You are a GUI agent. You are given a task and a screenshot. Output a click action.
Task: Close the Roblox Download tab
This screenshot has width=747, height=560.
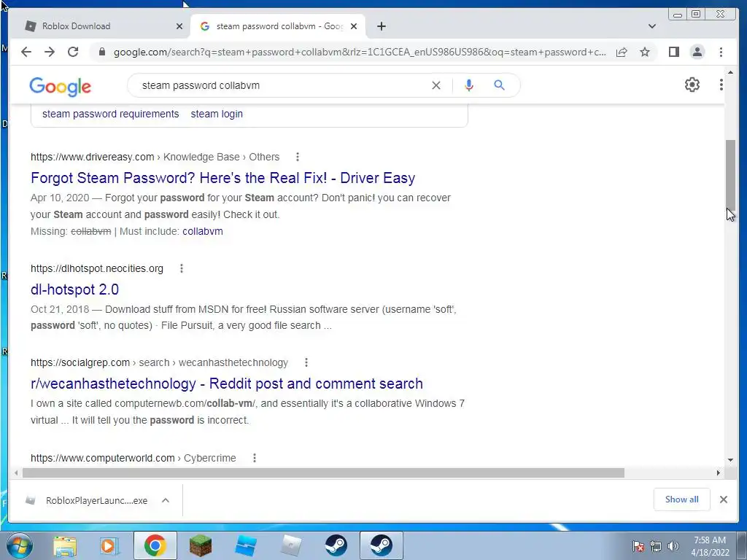(x=179, y=26)
